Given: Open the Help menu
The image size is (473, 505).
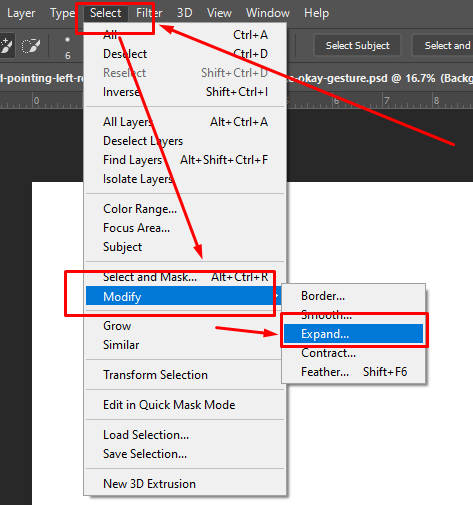Looking at the screenshot, I should 316,13.
